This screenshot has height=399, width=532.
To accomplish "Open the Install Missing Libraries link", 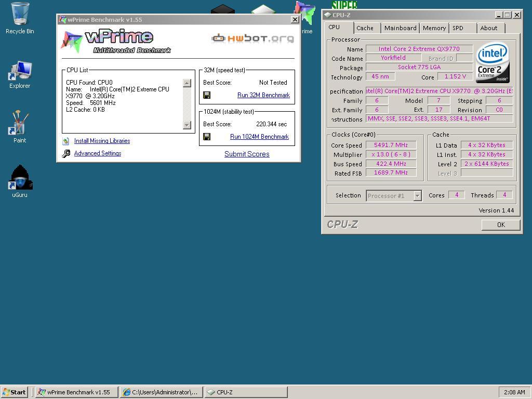I will (102, 141).
